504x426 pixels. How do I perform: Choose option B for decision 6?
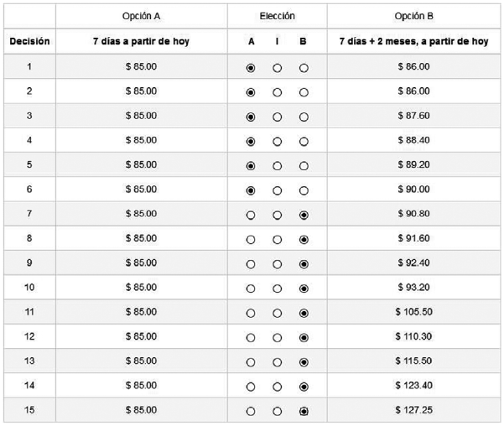[304, 190]
